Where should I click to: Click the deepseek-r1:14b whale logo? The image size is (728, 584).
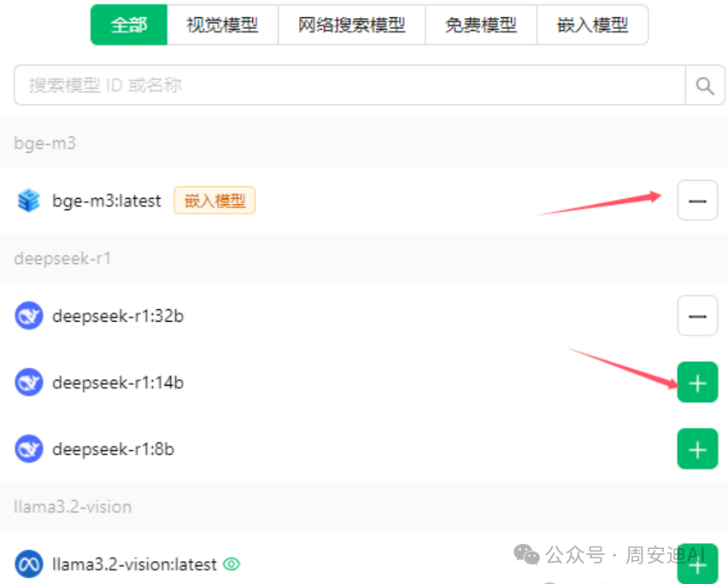tap(29, 383)
